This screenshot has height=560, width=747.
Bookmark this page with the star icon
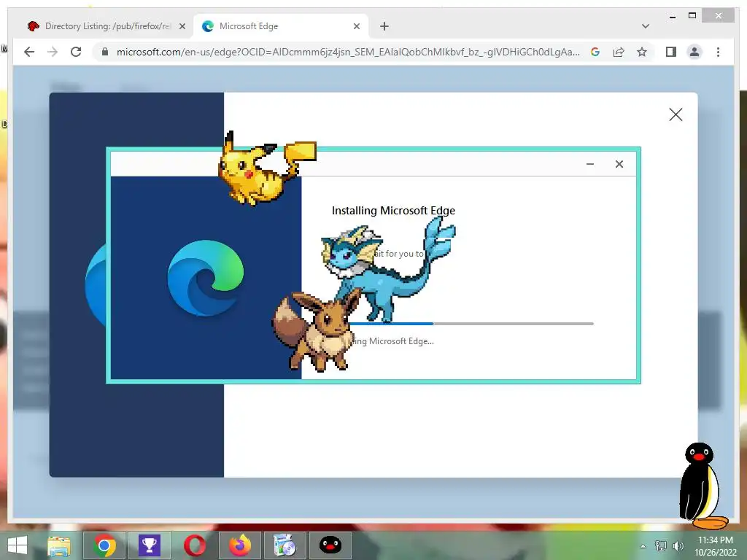pyautogui.click(x=642, y=52)
